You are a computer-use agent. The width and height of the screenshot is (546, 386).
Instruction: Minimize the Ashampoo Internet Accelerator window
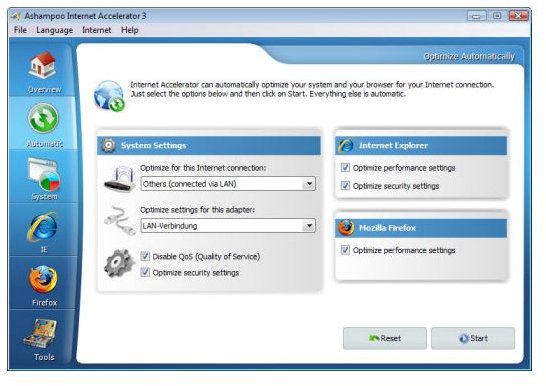coord(476,16)
